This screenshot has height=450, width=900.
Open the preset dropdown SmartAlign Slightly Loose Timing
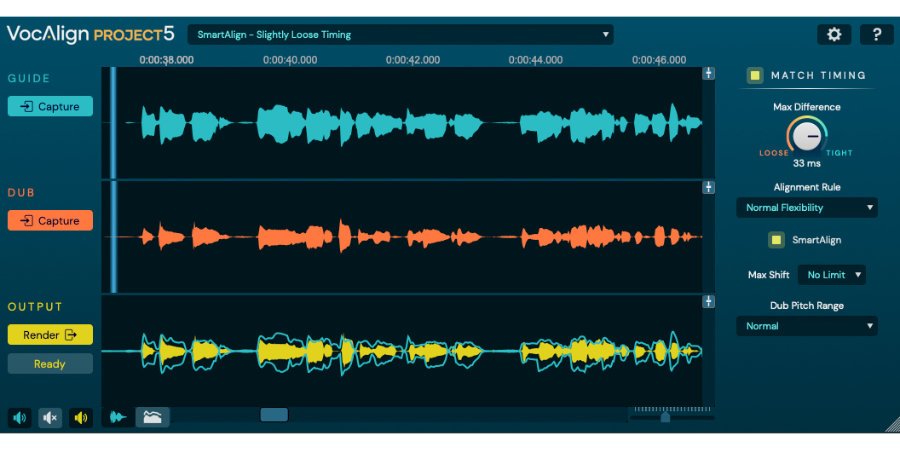400,34
